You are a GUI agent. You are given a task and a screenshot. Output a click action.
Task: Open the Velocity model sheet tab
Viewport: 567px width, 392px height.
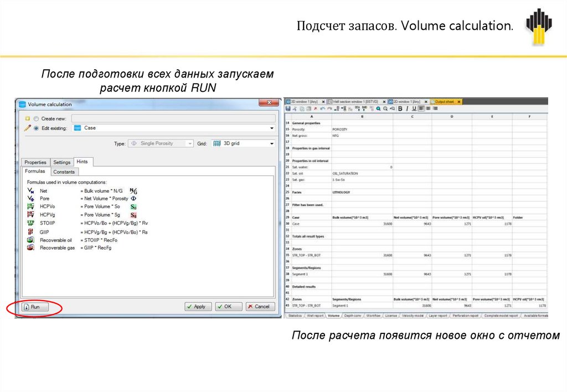click(x=413, y=316)
